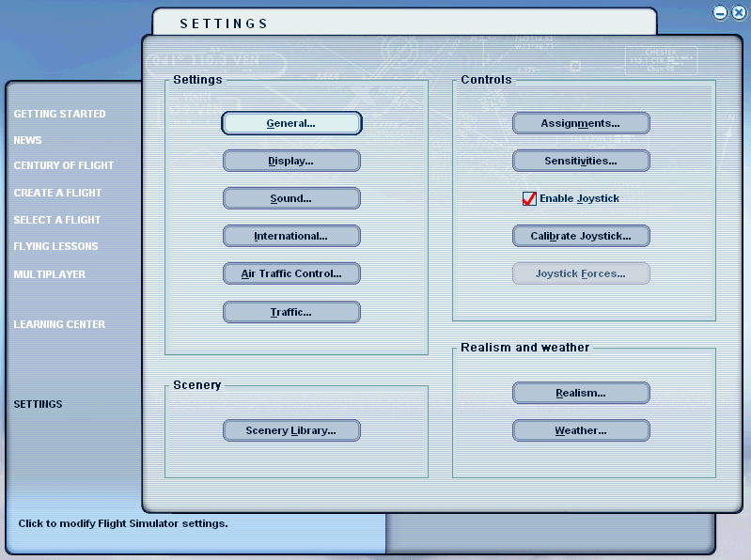751x560 pixels.
Task: Open joystick Sensitivities settings
Action: pyautogui.click(x=581, y=161)
